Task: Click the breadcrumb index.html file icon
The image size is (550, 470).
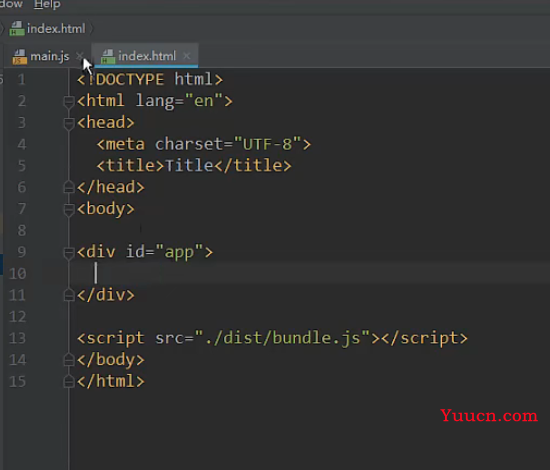Action: point(17,28)
